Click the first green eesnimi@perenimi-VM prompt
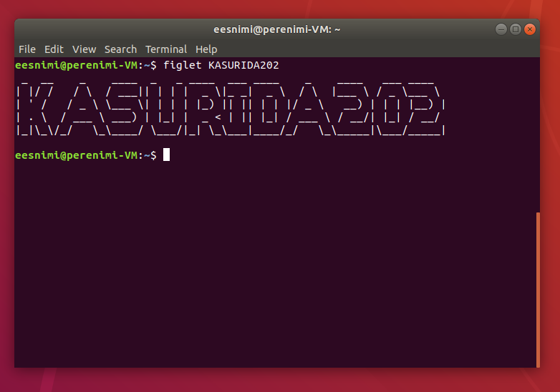The width and height of the screenshot is (560, 392). pos(79,66)
